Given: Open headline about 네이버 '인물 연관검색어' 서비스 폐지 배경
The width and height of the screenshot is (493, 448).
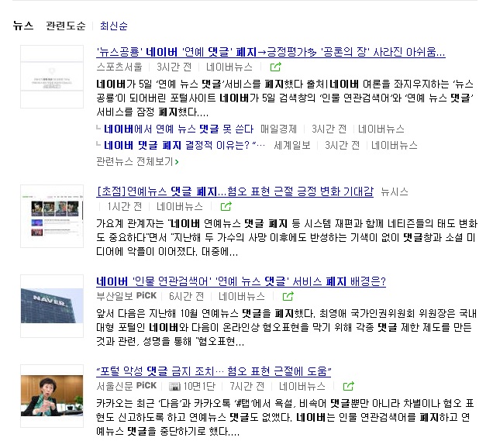Looking at the screenshot, I should tap(241, 281).
